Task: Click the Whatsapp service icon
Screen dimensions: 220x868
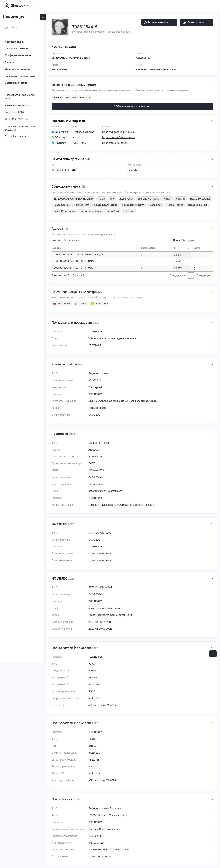Action: [53, 138]
